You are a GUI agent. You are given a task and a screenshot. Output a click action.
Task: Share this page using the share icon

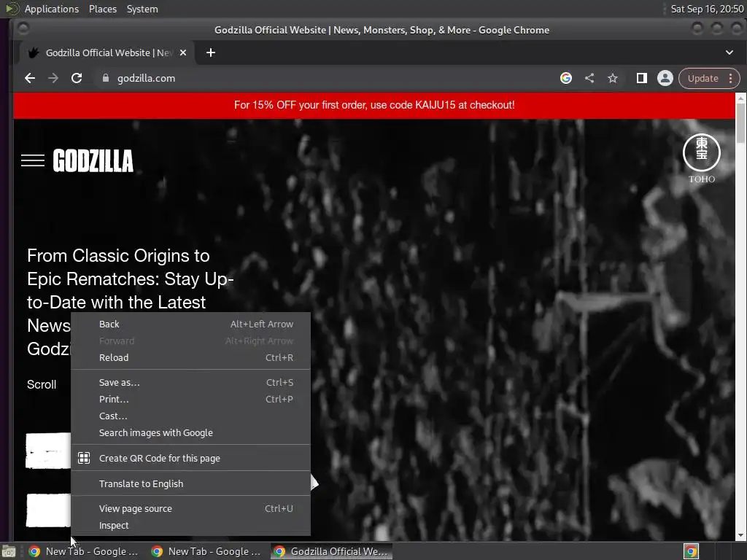click(x=589, y=78)
